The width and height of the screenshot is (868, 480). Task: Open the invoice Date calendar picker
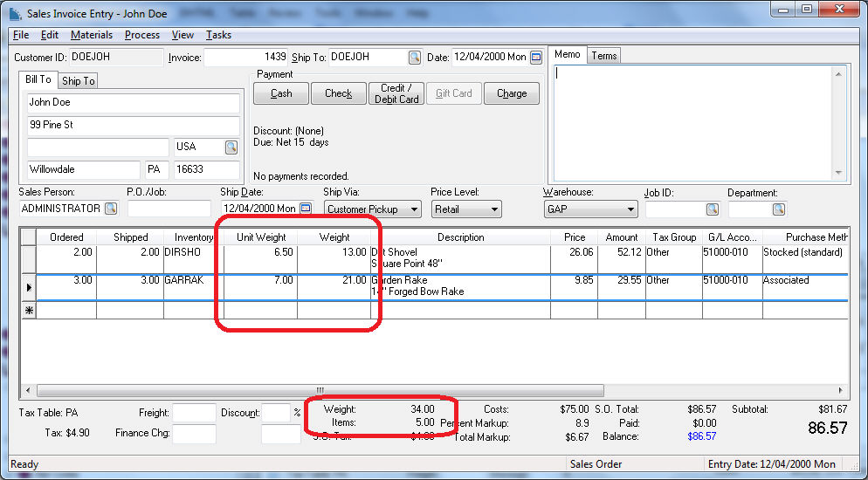536,58
